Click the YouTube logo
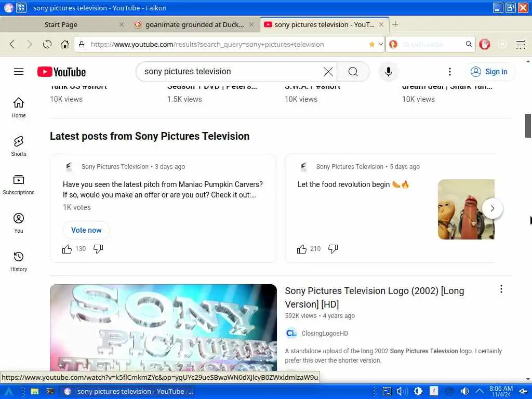This screenshot has width=532, height=399. point(61,72)
